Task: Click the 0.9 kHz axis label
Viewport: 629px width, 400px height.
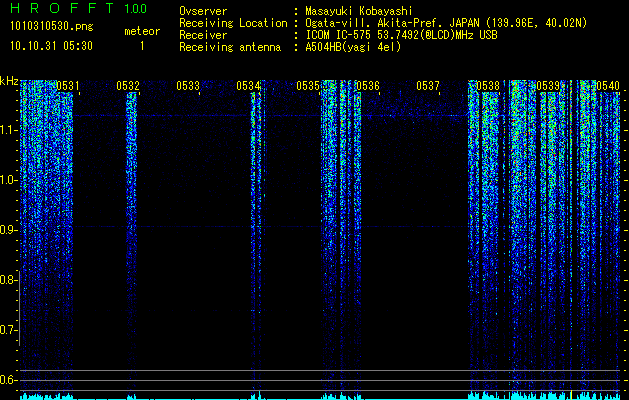Action: pyautogui.click(x=8, y=230)
